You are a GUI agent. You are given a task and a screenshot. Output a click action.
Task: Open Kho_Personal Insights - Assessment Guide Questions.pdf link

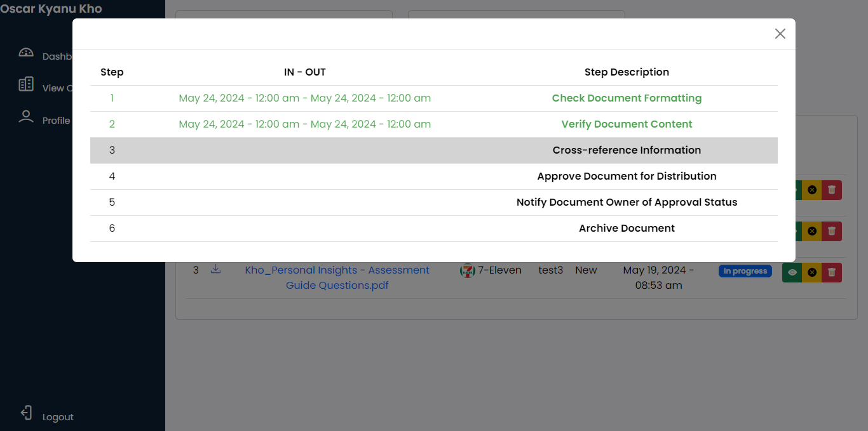click(337, 277)
